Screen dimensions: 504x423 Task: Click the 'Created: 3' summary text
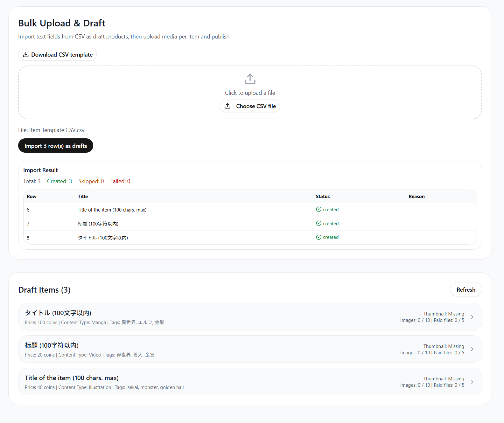(x=59, y=181)
